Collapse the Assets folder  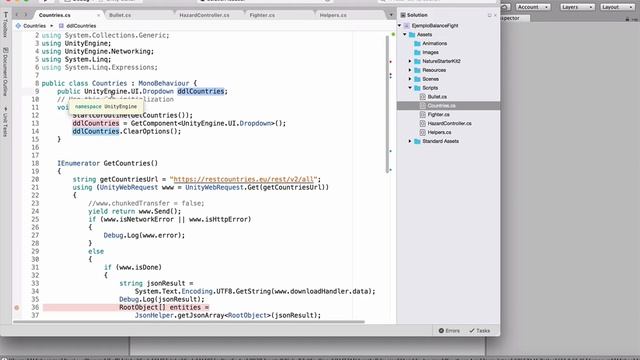[405, 35]
